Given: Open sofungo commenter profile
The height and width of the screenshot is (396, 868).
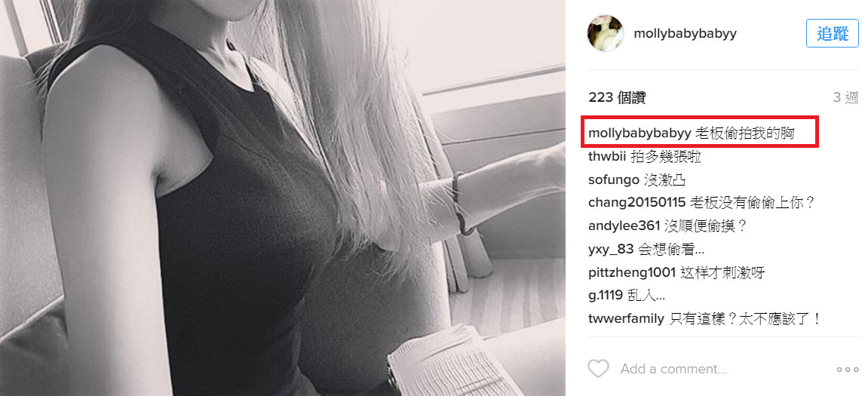Looking at the screenshot, I should 614,180.
